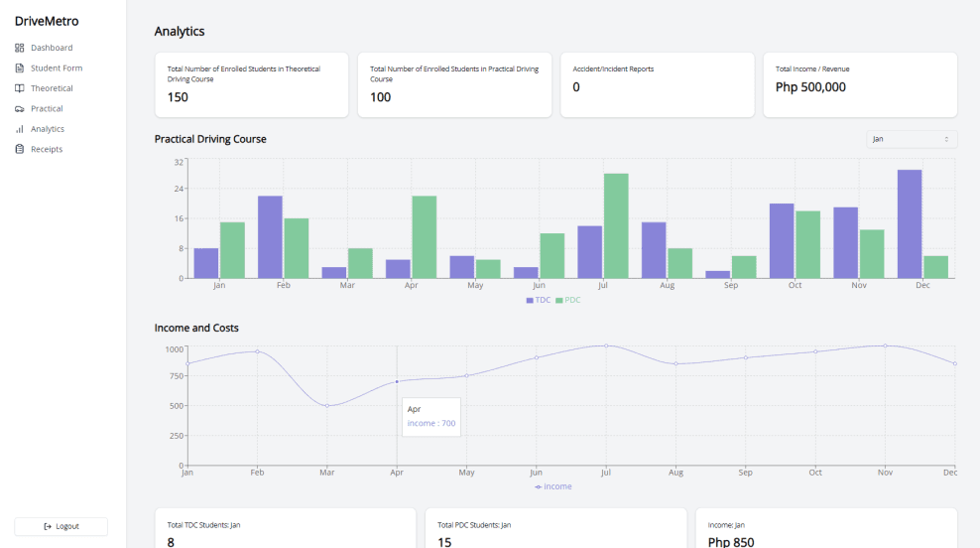Viewport: 980px width, 548px height.
Task: Click the DriveMetro brand title
Action: click(47, 21)
